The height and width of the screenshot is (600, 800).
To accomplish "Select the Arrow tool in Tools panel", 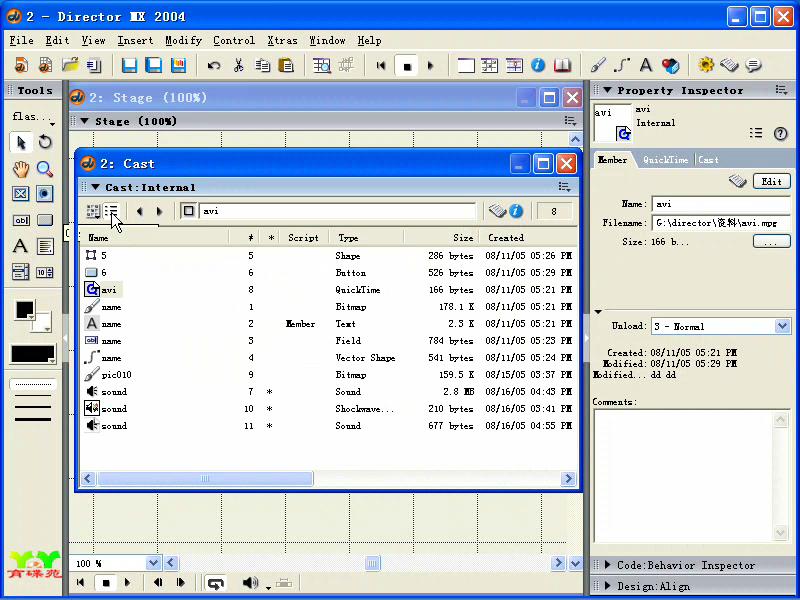I will 21,142.
